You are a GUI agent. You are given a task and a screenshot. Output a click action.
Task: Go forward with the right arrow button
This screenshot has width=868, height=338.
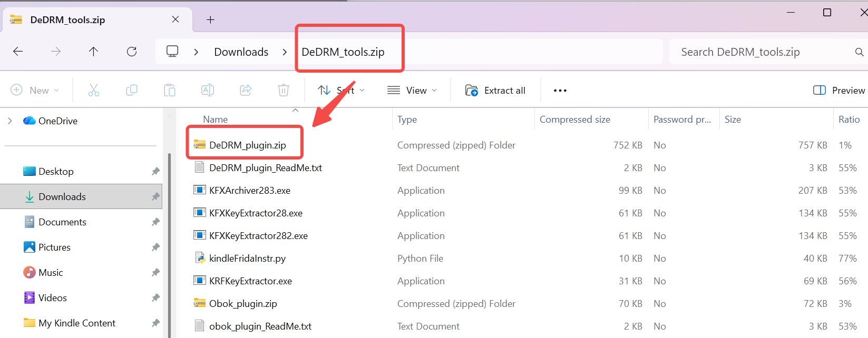coord(56,52)
